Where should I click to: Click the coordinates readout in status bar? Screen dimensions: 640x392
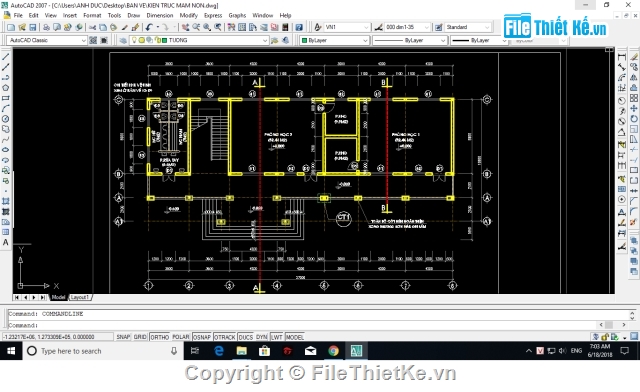point(58,337)
